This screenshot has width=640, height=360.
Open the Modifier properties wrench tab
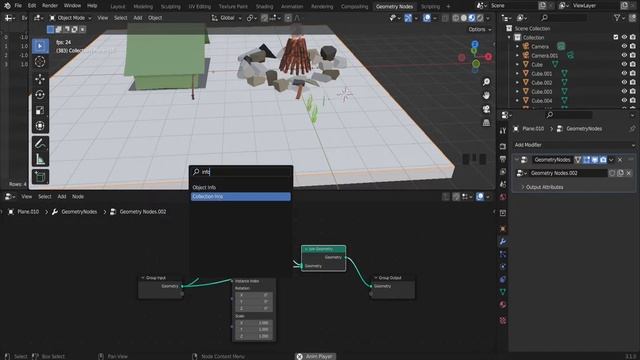pos(503,241)
